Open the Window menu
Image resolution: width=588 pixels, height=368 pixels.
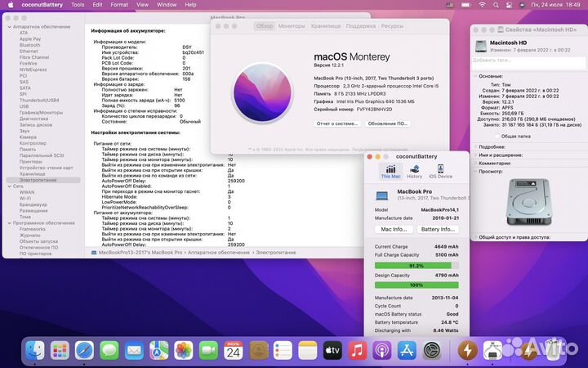coord(167,5)
